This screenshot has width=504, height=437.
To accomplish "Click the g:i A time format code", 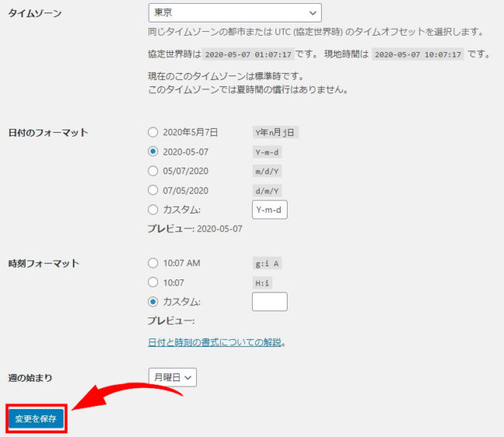I will point(268,264).
